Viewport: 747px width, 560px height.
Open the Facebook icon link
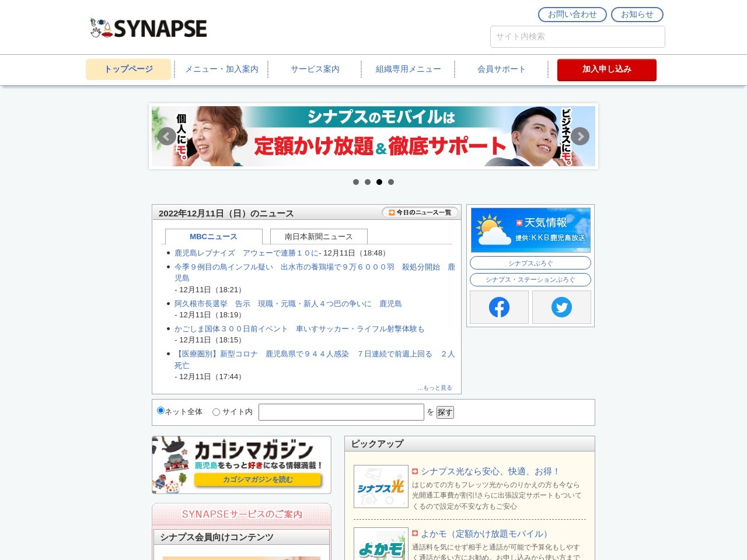click(499, 307)
